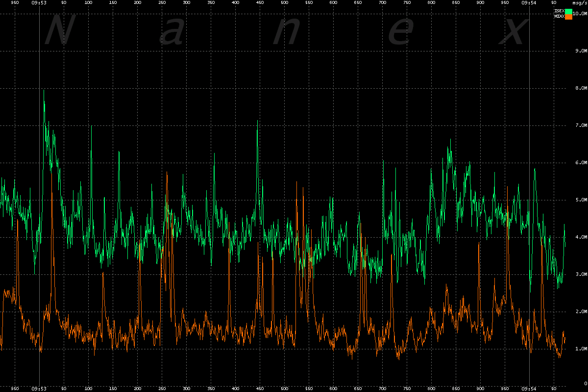
Task: Click the green ISEX legend color swatch
Action: click(x=569, y=11)
